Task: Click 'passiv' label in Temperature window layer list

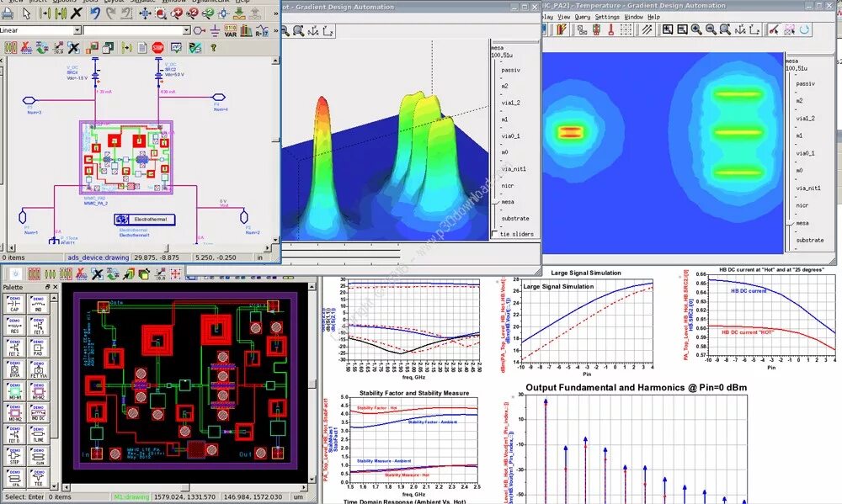Action: click(x=806, y=84)
